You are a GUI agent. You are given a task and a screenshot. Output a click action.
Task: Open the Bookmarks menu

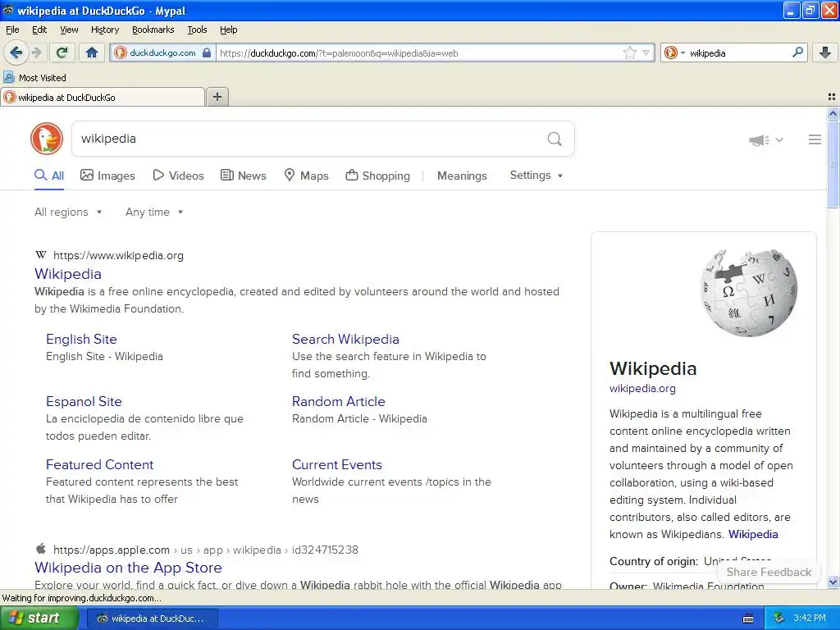[x=153, y=30]
